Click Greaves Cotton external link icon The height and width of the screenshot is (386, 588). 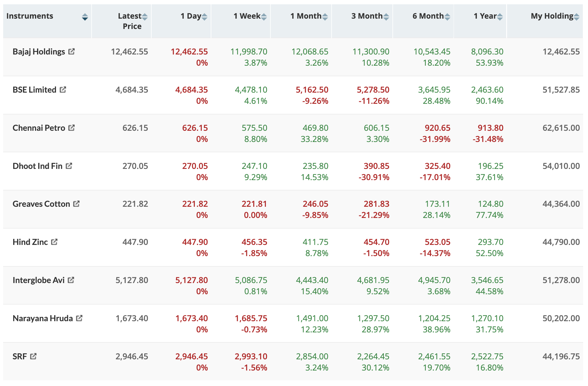point(76,204)
